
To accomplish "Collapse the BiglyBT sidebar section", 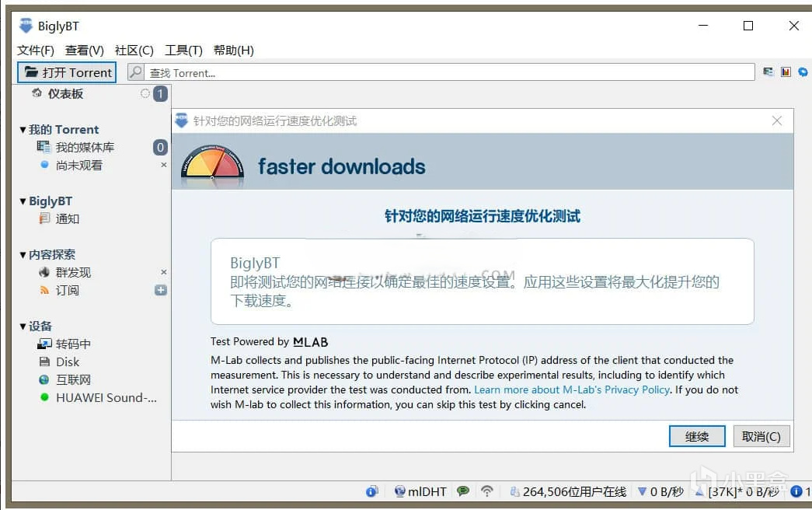I will 23,201.
